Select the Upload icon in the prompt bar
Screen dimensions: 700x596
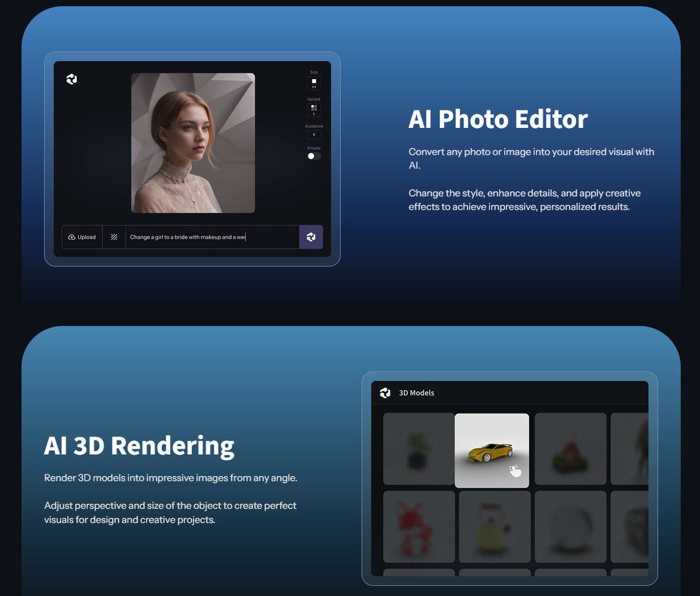click(x=82, y=237)
